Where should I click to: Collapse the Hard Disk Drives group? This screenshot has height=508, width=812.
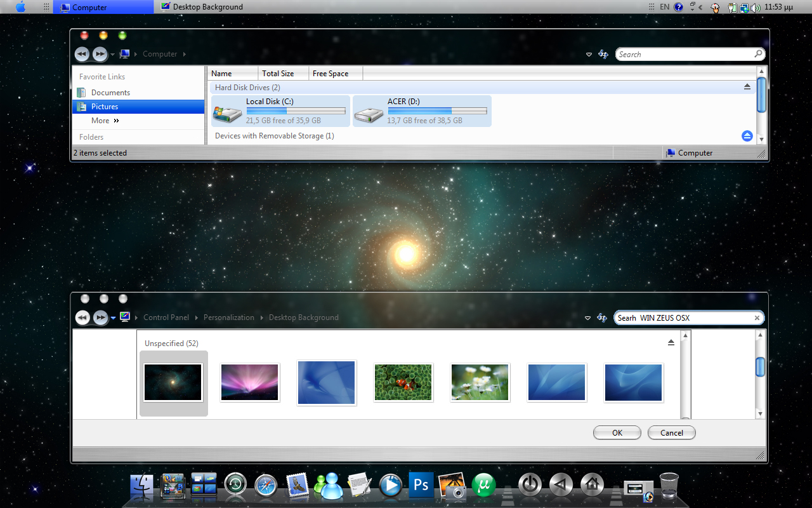click(747, 86)
